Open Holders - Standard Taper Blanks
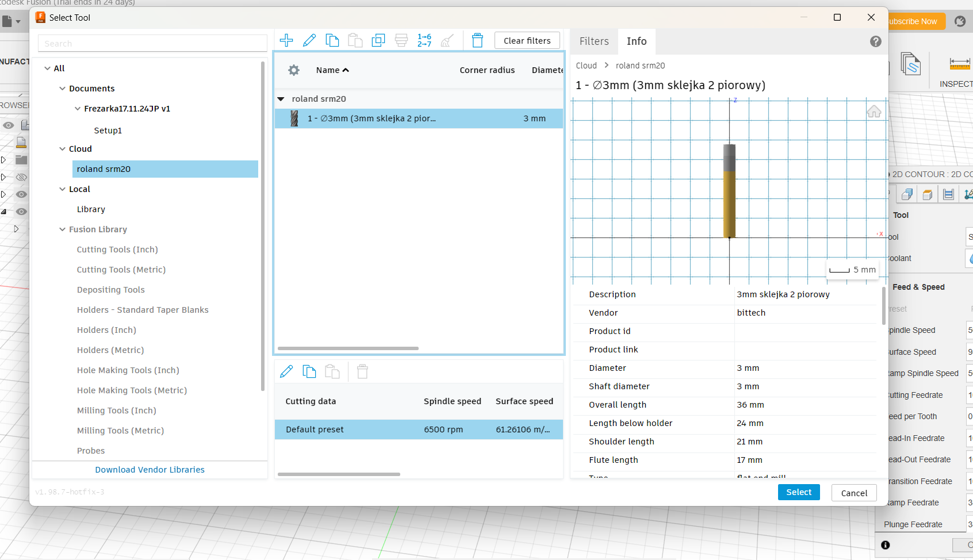973x560 pixels. [x=143, y=310]
